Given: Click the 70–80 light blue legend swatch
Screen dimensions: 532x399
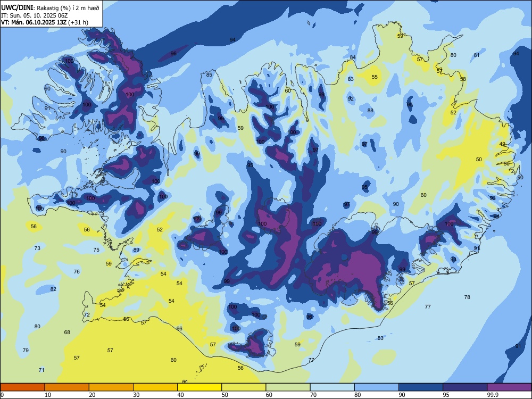Looking at the screenshot, I should click(332, 387).
